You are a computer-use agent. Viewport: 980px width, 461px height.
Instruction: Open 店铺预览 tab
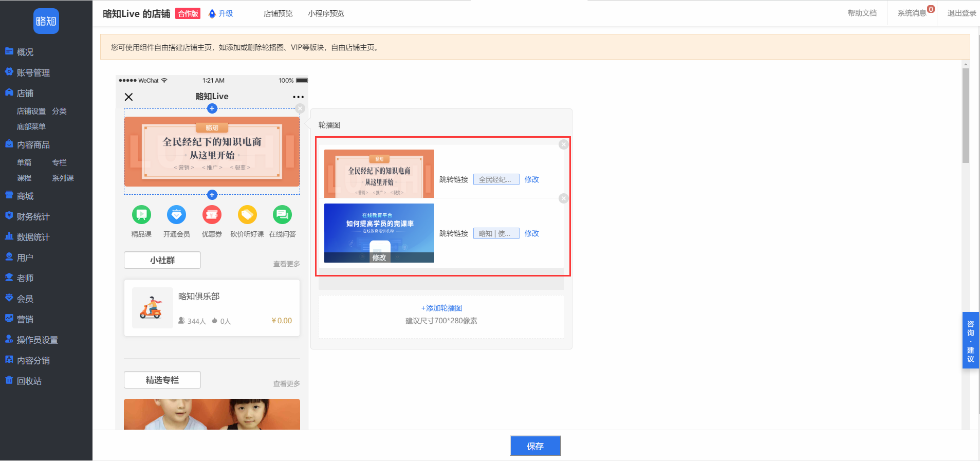click(x=278, y=13)
